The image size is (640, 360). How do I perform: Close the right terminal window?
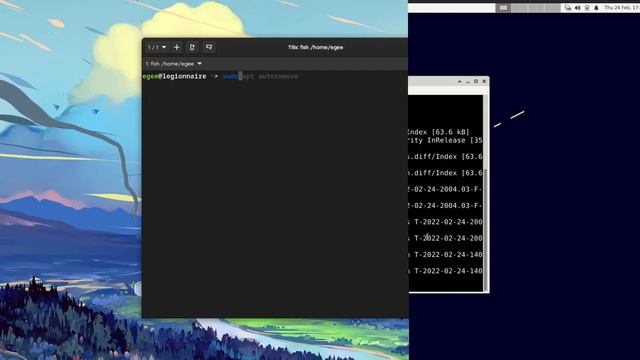[484, 82]
